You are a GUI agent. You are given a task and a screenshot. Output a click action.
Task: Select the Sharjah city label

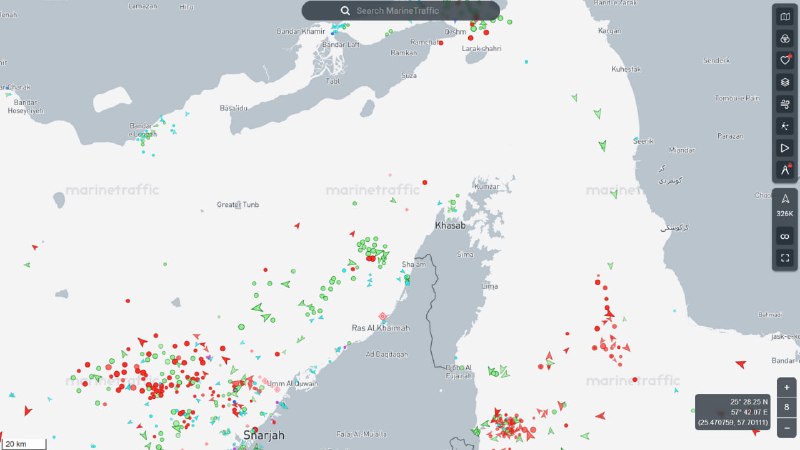click(x=264, y=435)
